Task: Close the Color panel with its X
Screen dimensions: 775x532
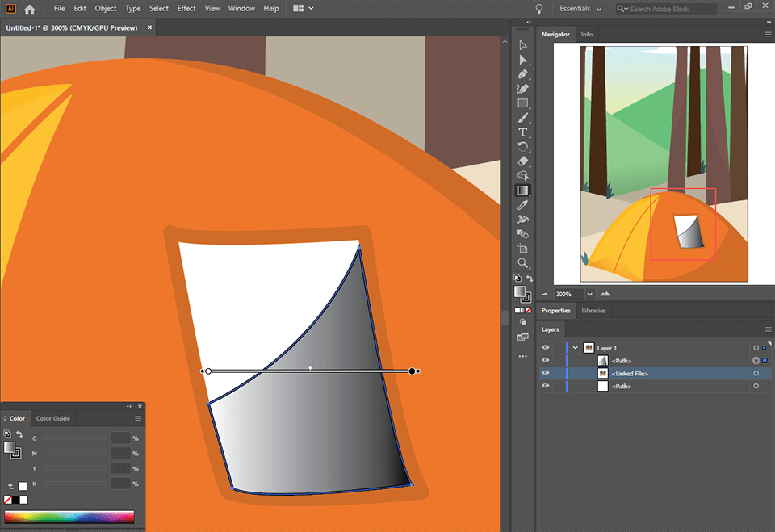Action: click(139, 406)
